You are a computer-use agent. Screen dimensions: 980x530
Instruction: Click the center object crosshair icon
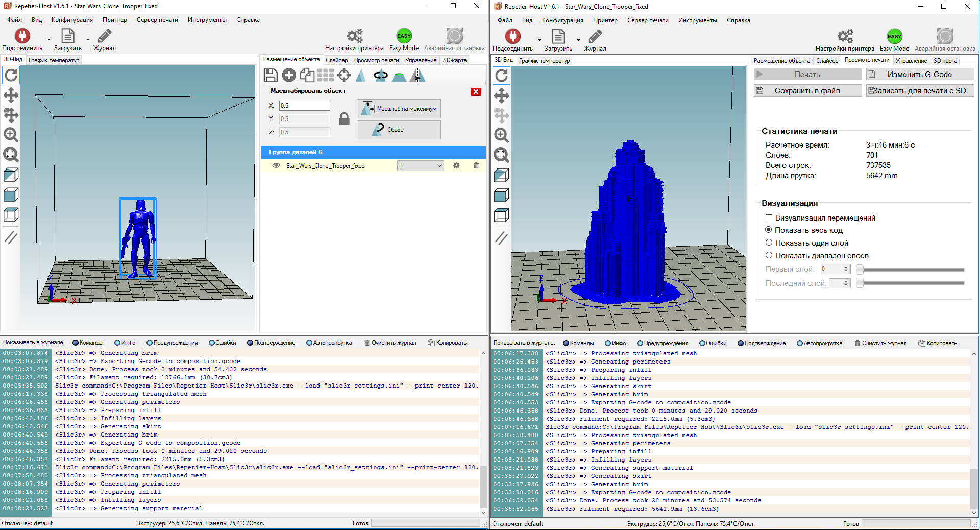point(344,76)
